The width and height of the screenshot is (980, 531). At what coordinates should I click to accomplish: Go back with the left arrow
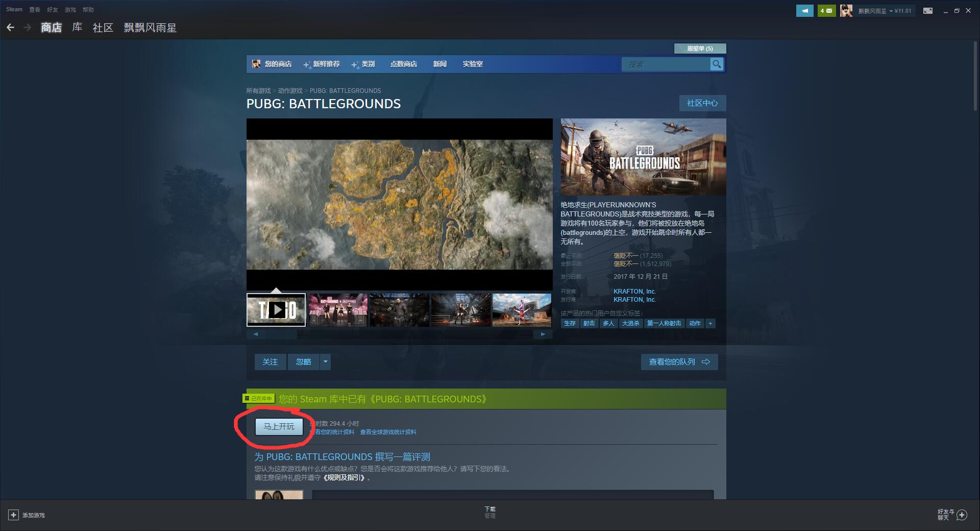tap(10, 27)
